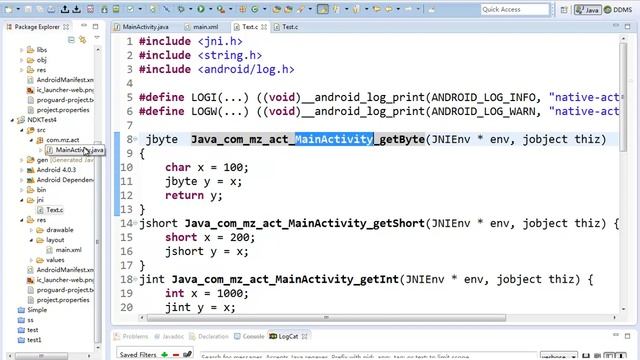The image size is (640, 360).
Task: Click the Search pencil toolbar icon
Action: (301, 9)
